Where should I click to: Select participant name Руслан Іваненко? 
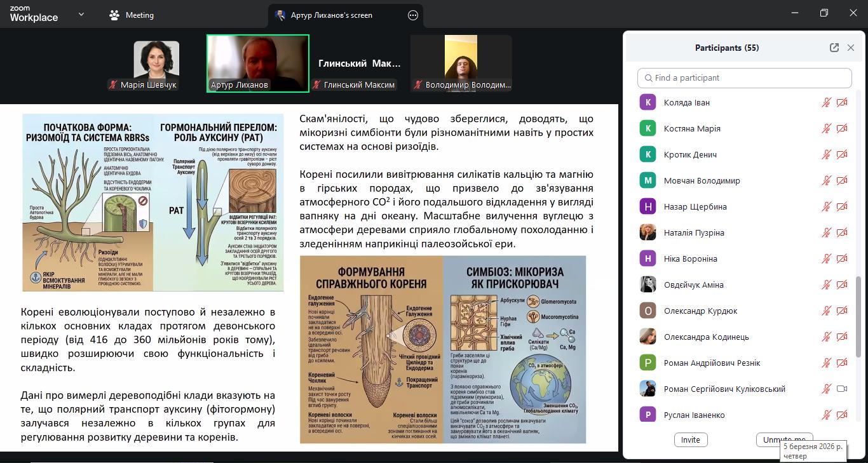[695, 415]
